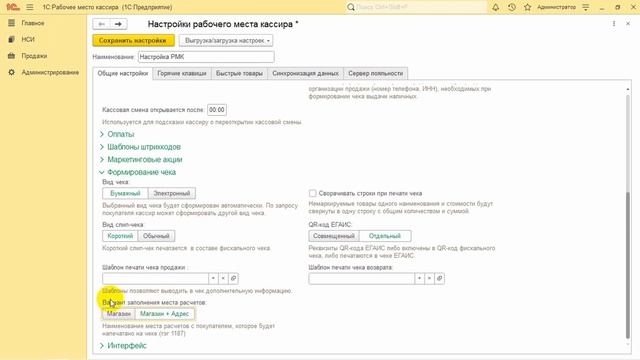Clear the return receipt template field
640x360 pixels.
pos(429,278)
